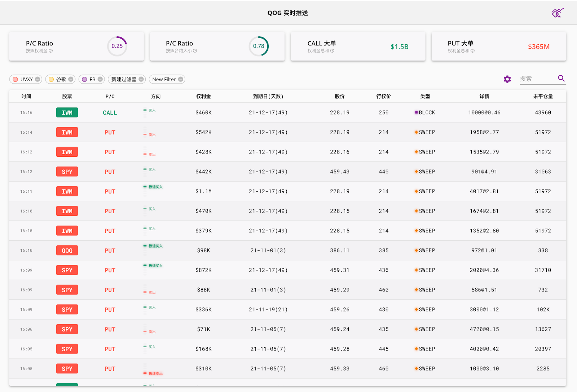
Task: Sort by the 行权价 column header
Action: pos(384,96)
